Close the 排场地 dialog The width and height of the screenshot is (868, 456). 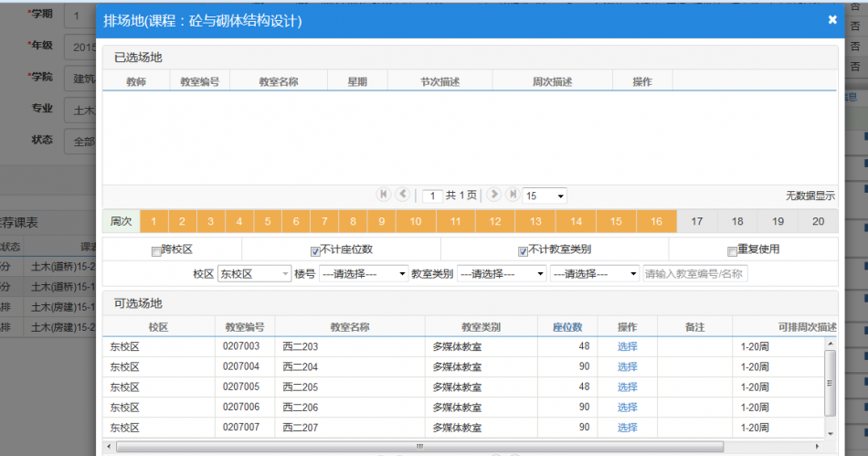point(832,19)
